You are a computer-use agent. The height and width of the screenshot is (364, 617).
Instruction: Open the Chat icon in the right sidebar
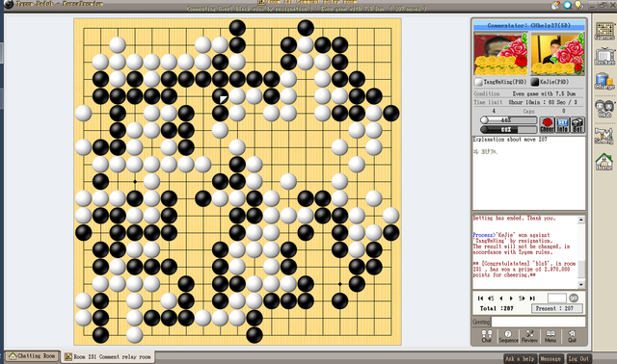click(x=604, y=108)
